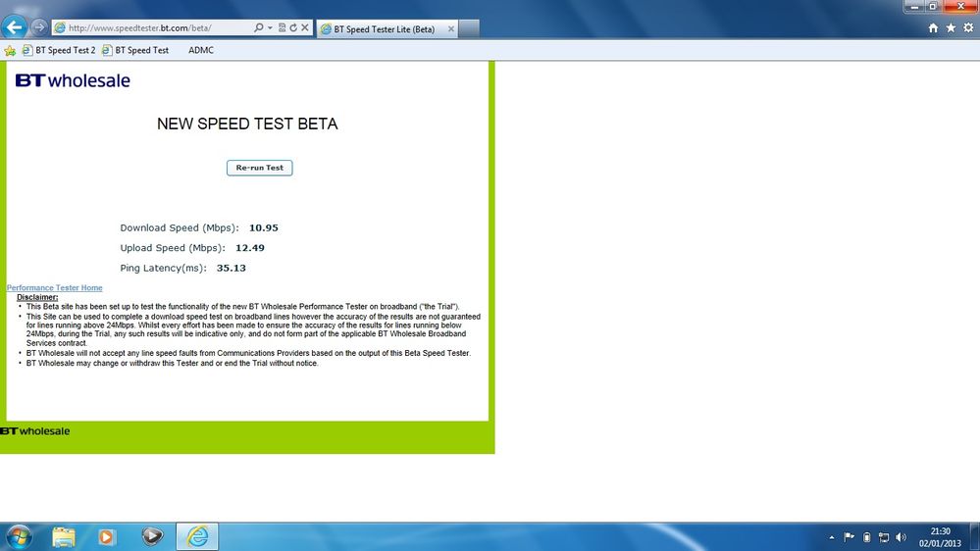980x551 pixels.
Task: Minimize the Internet Explorer window
Action: click(x=914, y=6)
